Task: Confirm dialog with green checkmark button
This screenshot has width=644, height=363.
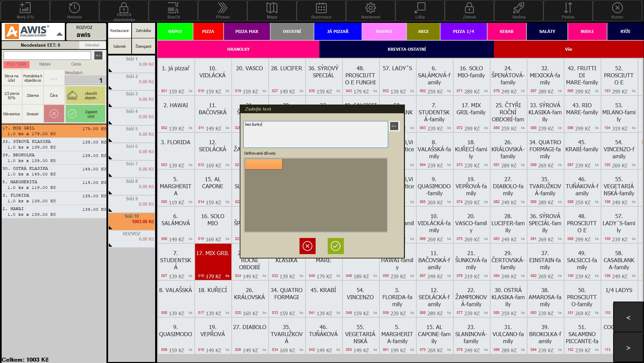Action: click(x=335, y=246)
